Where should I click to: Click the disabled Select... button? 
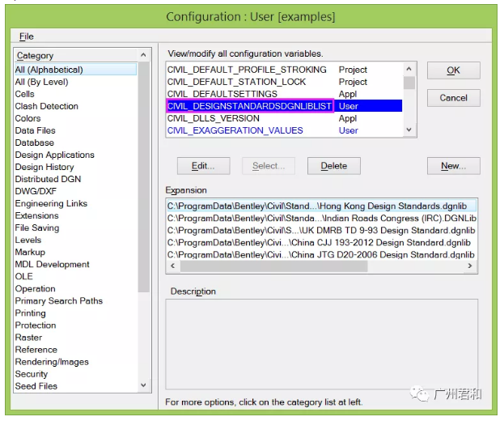coord(269,166)
